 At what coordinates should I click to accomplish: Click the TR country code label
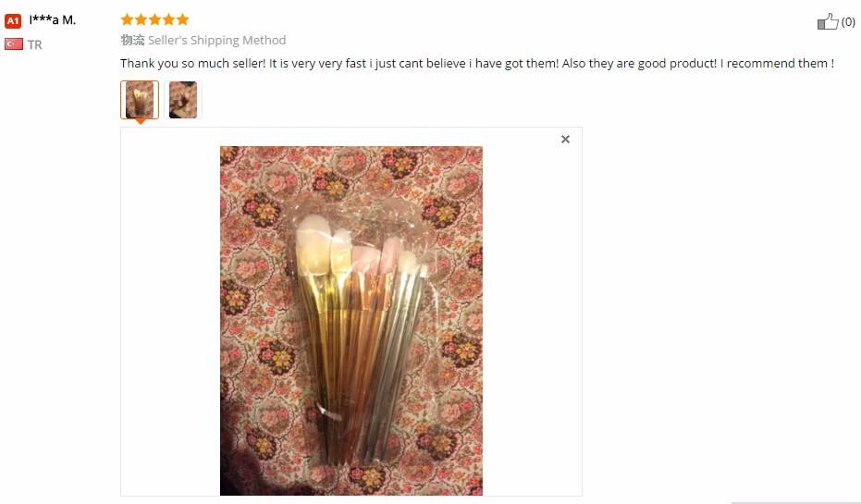[35, 44]
